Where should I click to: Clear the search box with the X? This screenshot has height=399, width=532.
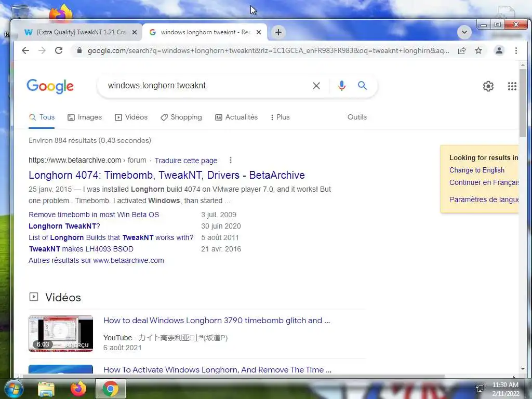[x=316, y=86]
